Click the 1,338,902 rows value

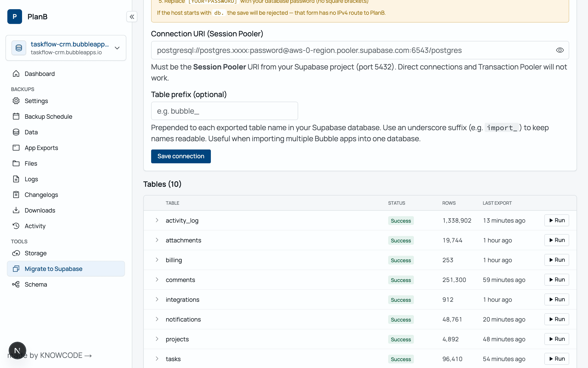[457, 221]
